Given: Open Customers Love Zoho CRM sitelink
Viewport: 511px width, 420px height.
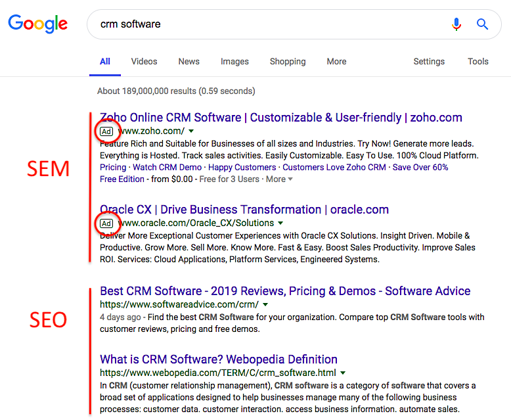Looking at the screenshot, I should click(334, 168).
